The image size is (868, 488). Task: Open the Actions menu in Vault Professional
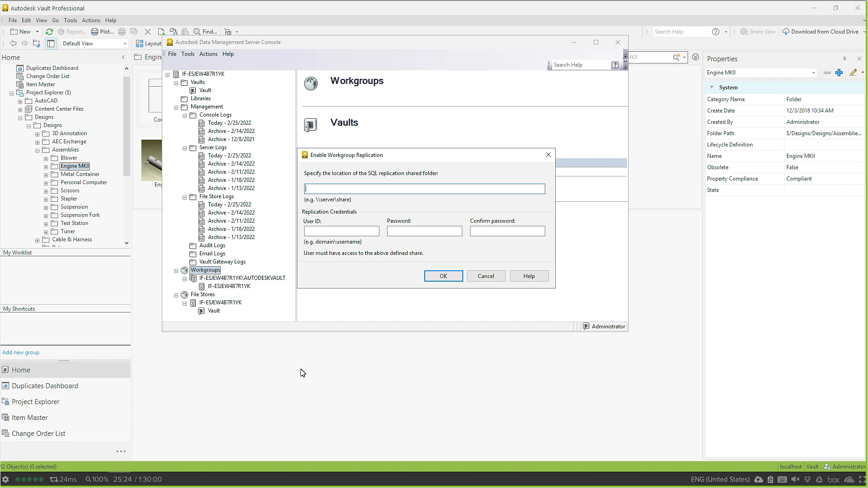91,20
